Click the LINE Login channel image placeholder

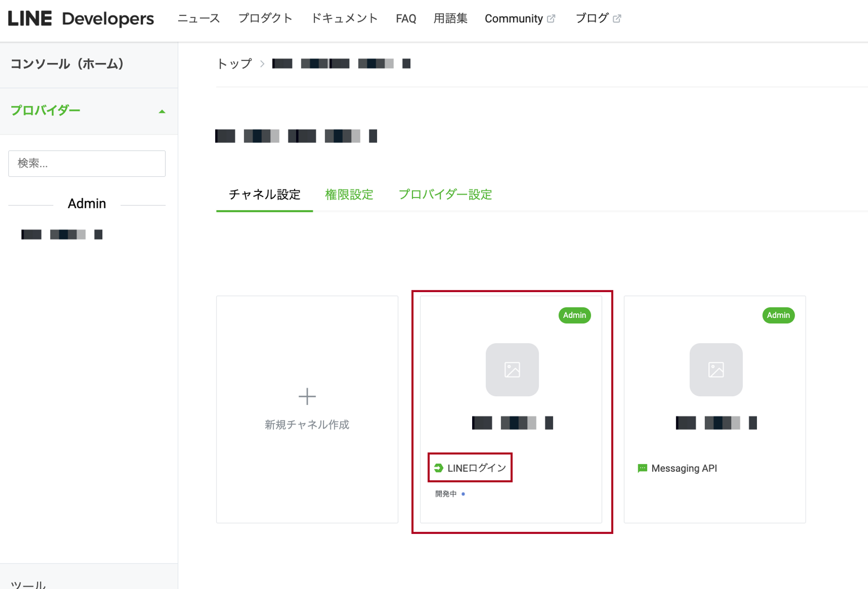click(x=512, y=370)
